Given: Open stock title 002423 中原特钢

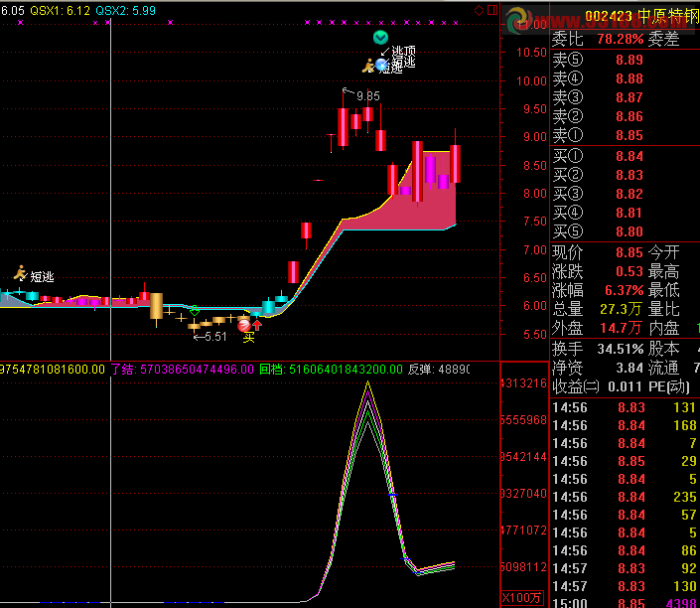Looking at the screenshot, I should coord(642,16).
